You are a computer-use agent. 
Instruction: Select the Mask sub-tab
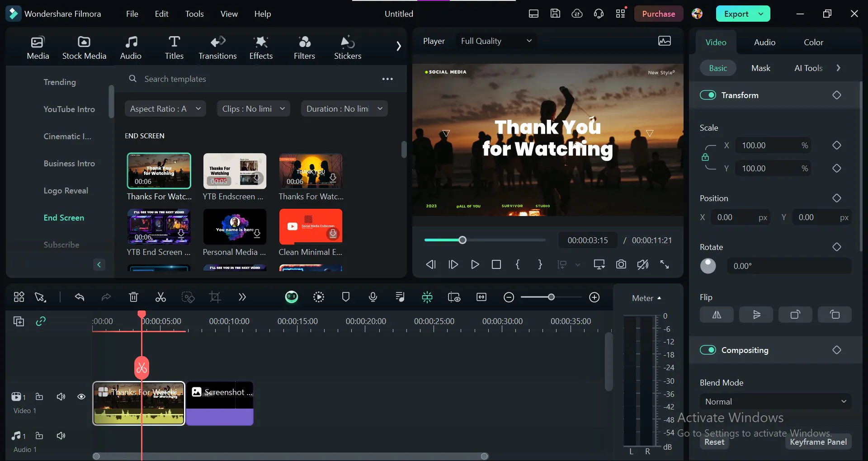point(760,68)
